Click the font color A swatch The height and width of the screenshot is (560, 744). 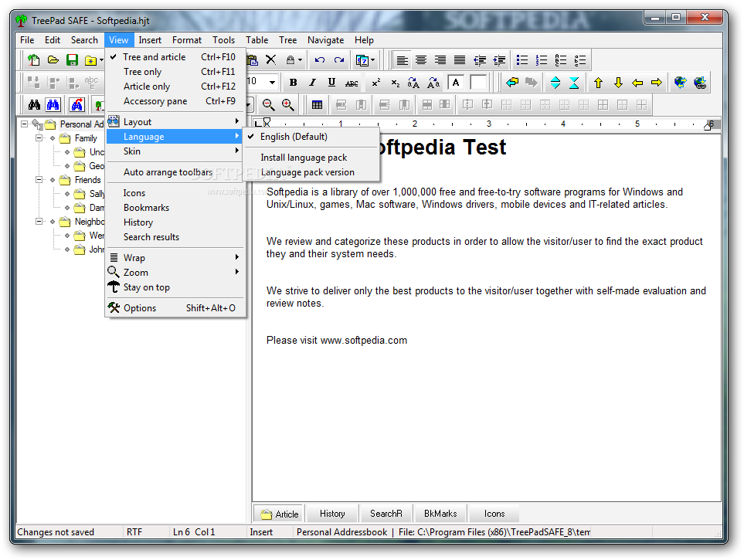456,83
